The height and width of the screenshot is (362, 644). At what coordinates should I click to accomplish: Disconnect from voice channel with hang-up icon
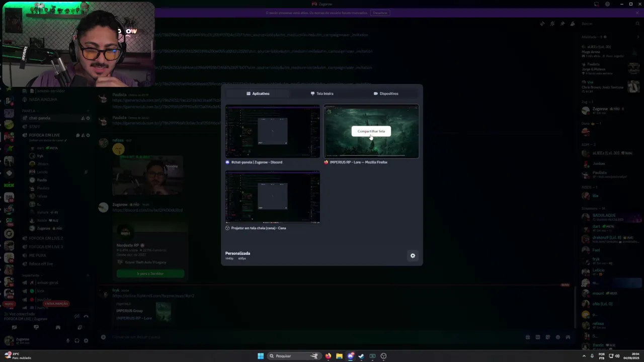coord(86,316)
